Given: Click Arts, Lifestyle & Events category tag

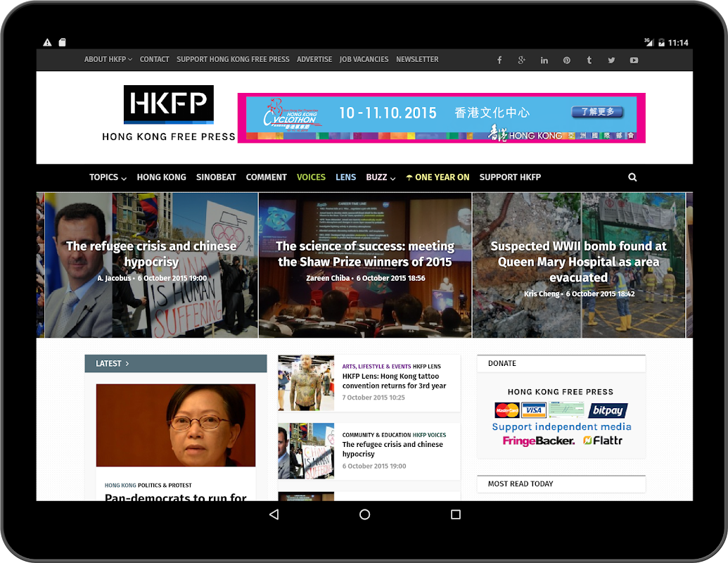Looking at the screenshot, I should coord(376,367).
